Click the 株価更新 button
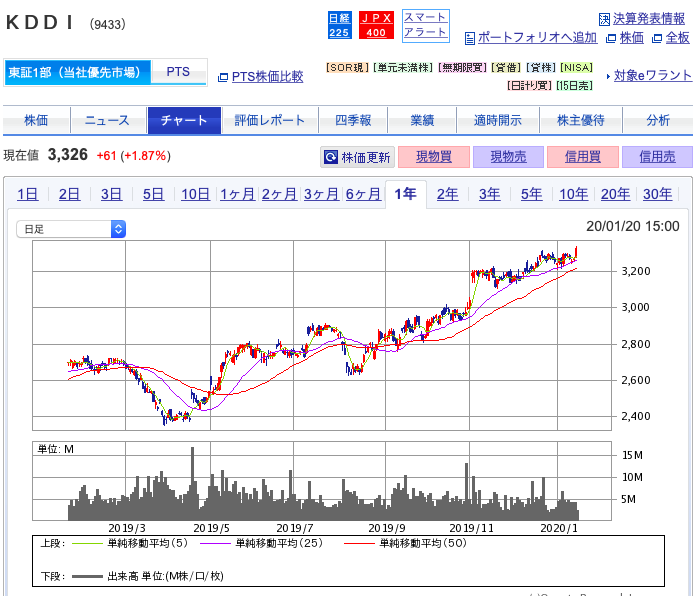The image size is (700, 596). click(x=358, y=157)
